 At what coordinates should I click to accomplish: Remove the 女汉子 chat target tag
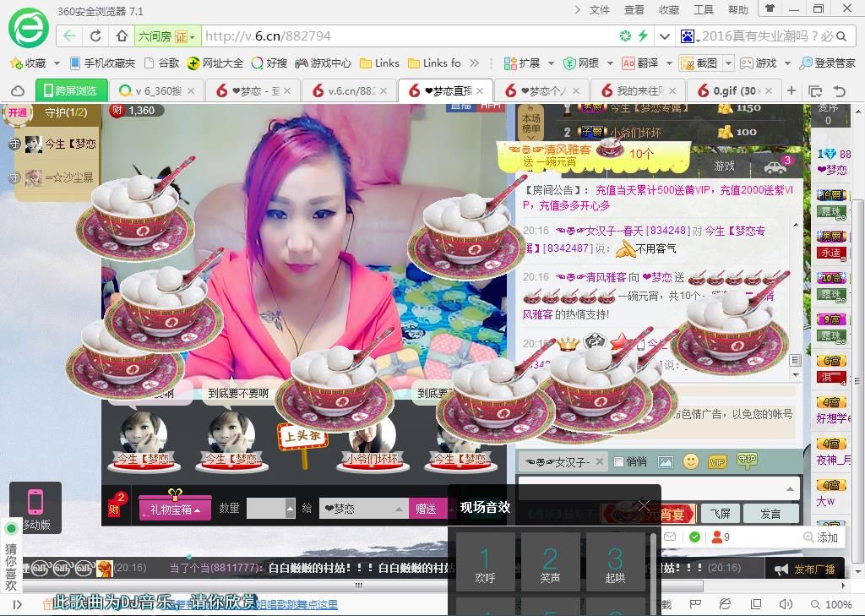(599, 461)
